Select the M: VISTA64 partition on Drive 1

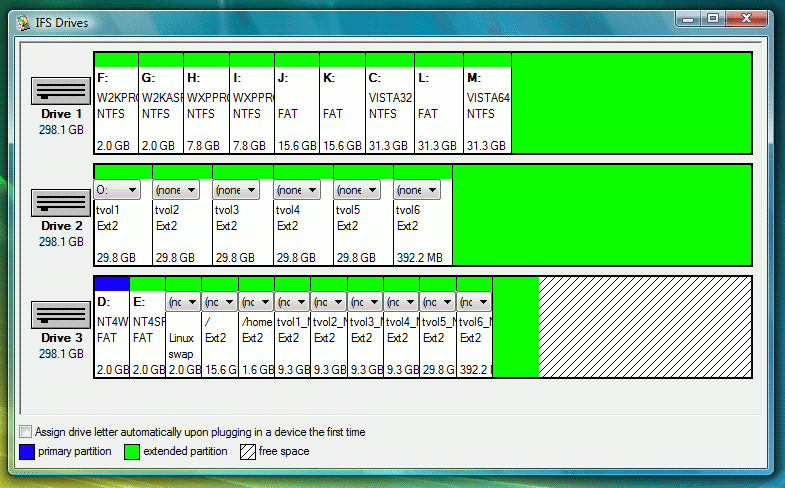(487, 110)
